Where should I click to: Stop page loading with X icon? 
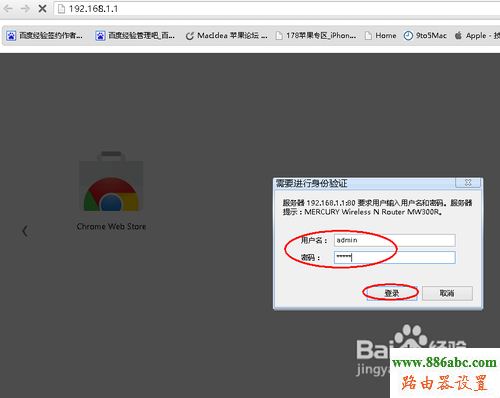click(42, 8)
